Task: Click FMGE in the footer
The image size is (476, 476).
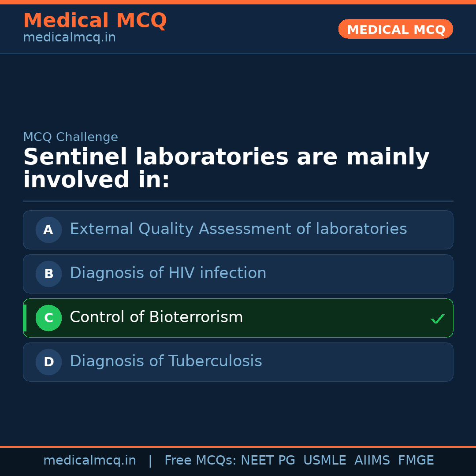Action: 416,461
